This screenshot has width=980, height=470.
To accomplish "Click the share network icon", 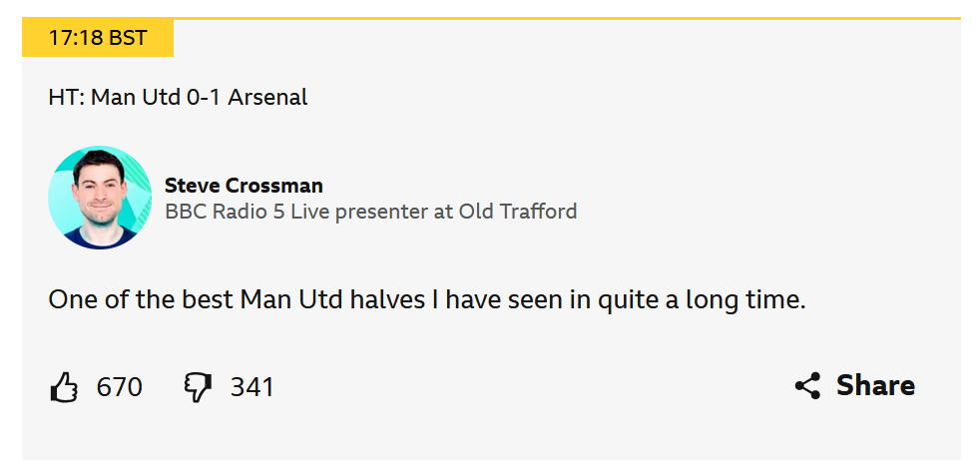I will 807,386.
